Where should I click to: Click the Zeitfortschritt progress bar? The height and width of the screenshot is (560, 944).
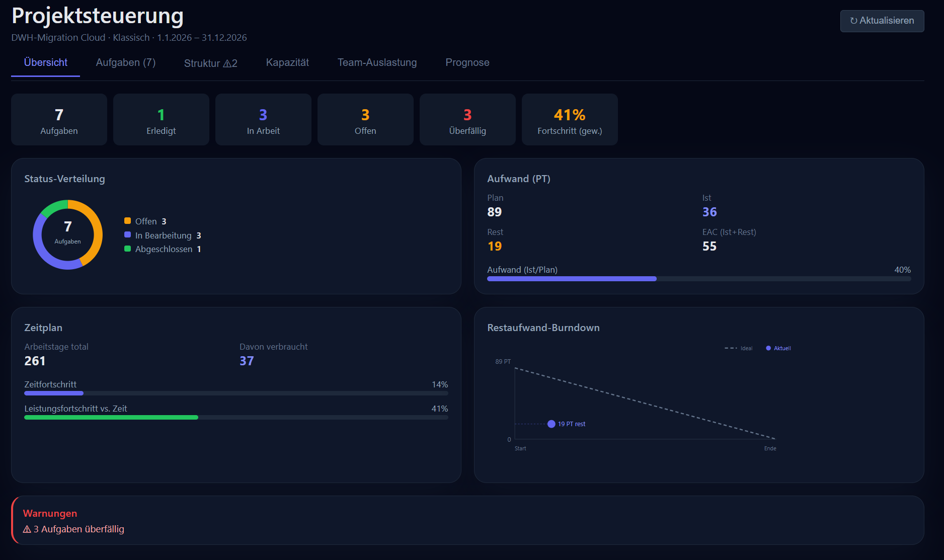pyautogui.click(x=236, y=393)
